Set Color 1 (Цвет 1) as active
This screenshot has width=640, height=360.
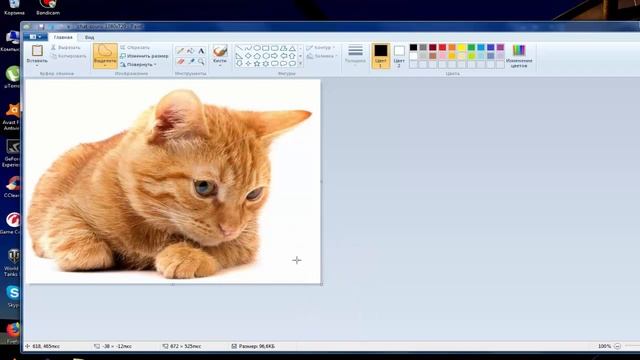[x=380, y=56]
